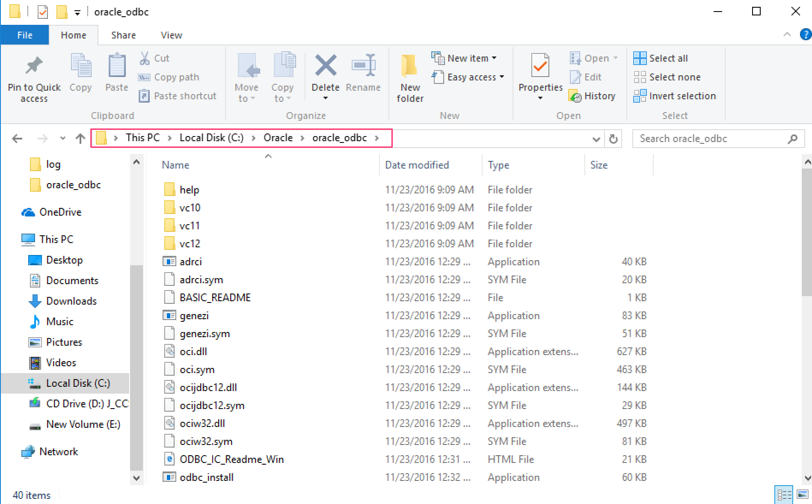Select This PC in navigation pane
Screen dimensions: 812x504
point(56,240)
